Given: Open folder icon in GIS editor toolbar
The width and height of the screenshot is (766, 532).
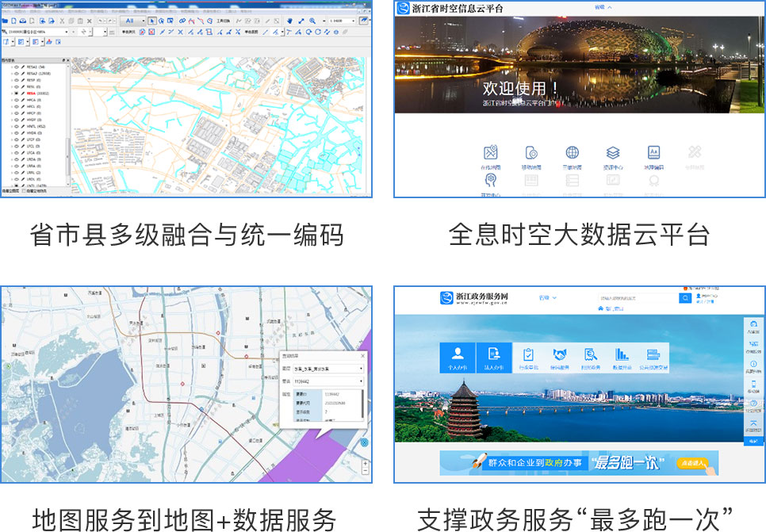Looking at the screenshot, I should tap(5, 21).
